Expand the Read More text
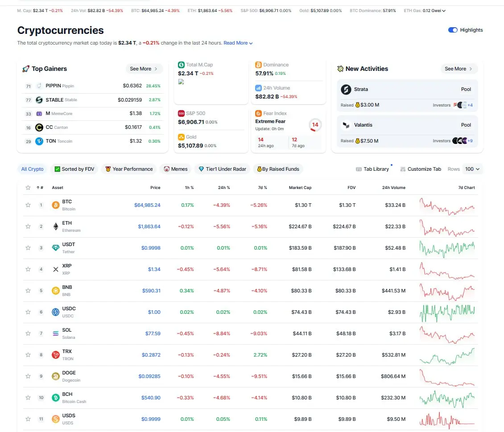The width and height of the screenshot is (504, 432). click(x=238, y=43)
